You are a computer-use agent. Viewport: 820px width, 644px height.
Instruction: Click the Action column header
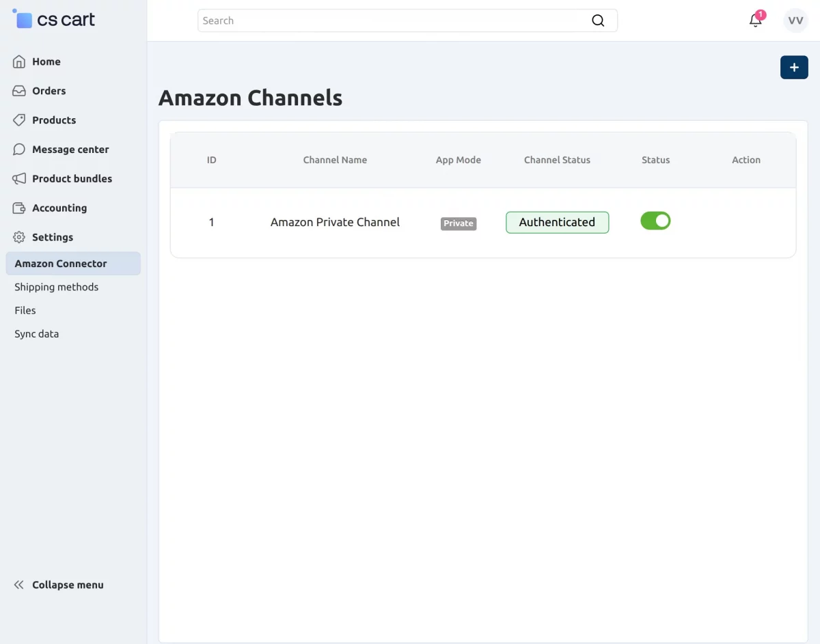tap(746, 160)
